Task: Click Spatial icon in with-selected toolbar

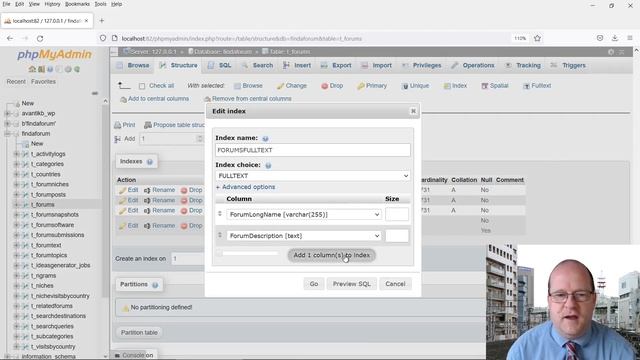Action: 484,86
